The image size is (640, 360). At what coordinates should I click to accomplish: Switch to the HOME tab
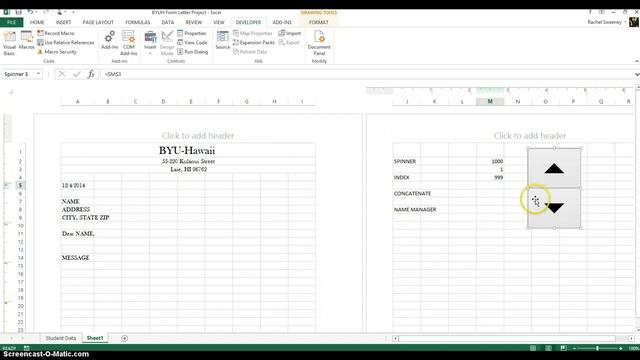pos(37,22)
